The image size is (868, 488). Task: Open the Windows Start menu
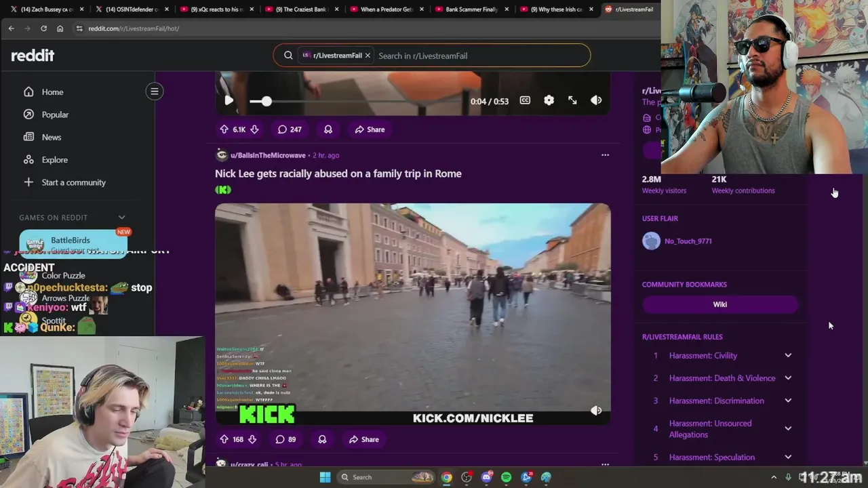click(325, 477)
